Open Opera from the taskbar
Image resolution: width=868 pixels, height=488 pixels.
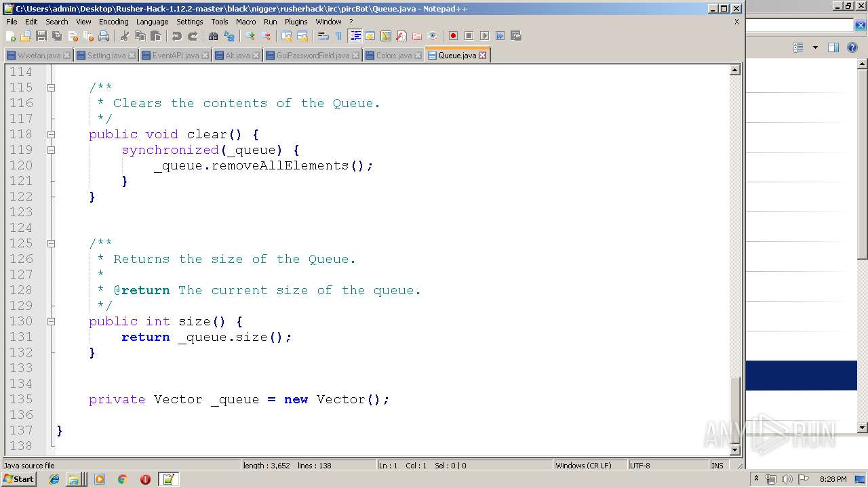(x=145, y=479)
